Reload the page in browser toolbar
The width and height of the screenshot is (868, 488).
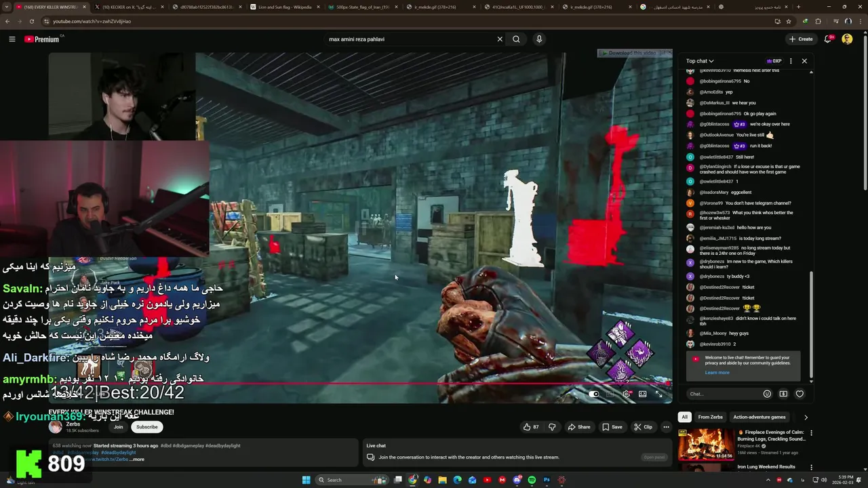point(31,21)
